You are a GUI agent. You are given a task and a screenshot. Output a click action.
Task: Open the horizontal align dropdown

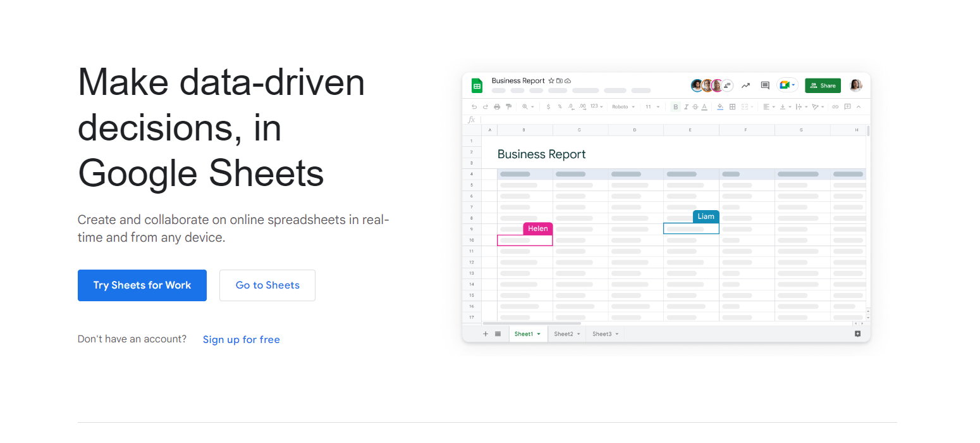click(x=769, y=107)
